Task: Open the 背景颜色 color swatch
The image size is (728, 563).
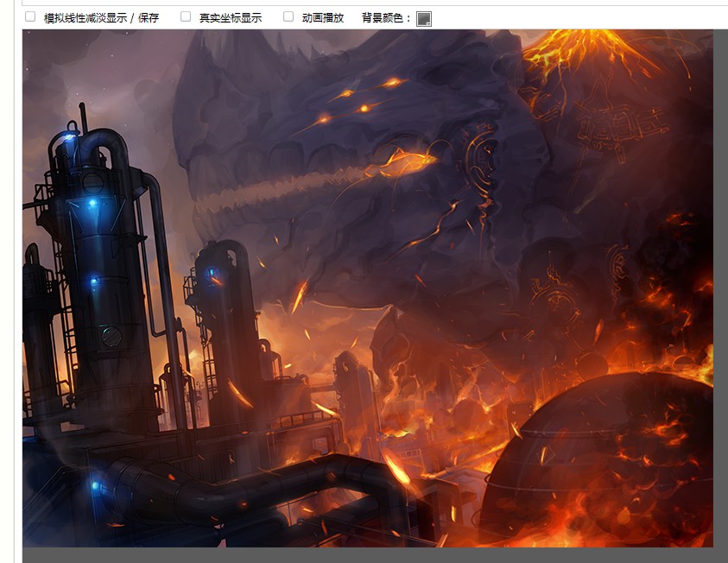Action: (x=423, y=18)
